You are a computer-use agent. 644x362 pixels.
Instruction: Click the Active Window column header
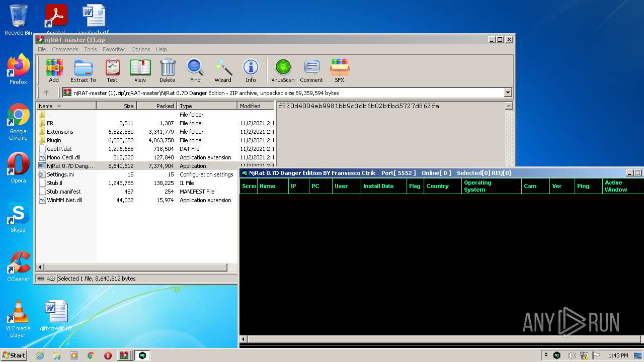[x=623, y=186]
